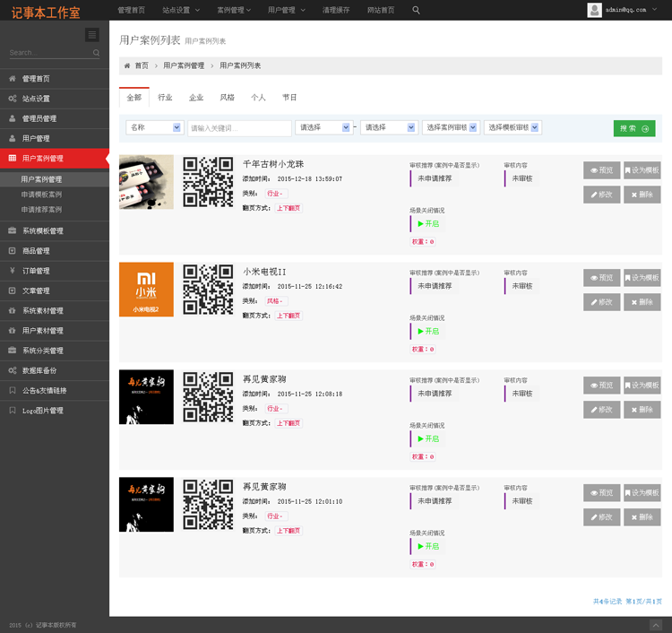Click QR code of 千年古树小龙珠
Image resolution: width=672 pixels, height=633 pixels.
point(208,182)
